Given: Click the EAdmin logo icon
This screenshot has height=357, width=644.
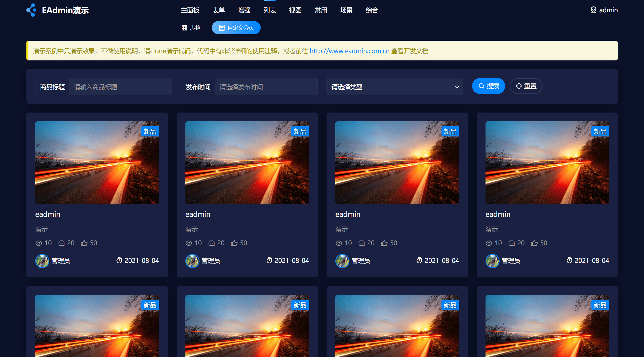Looking at the screenshot, I should [32, 10].
